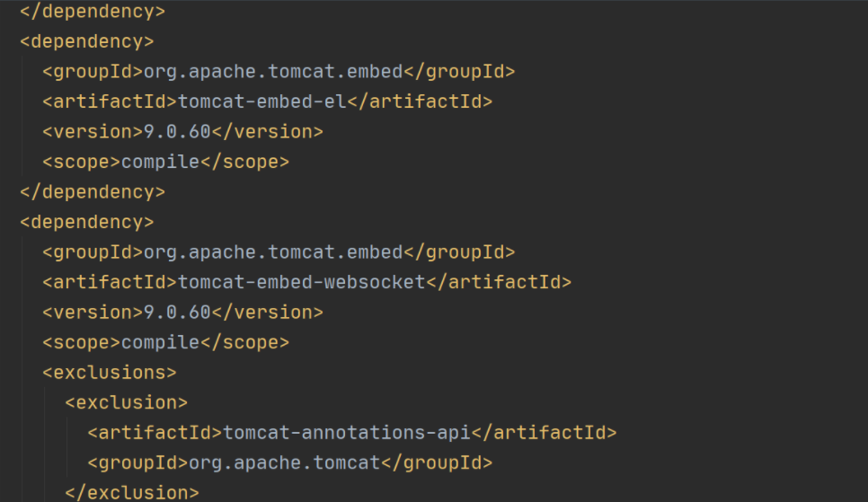Click the tomcat-annotations-api artifact name

(346, 432)
